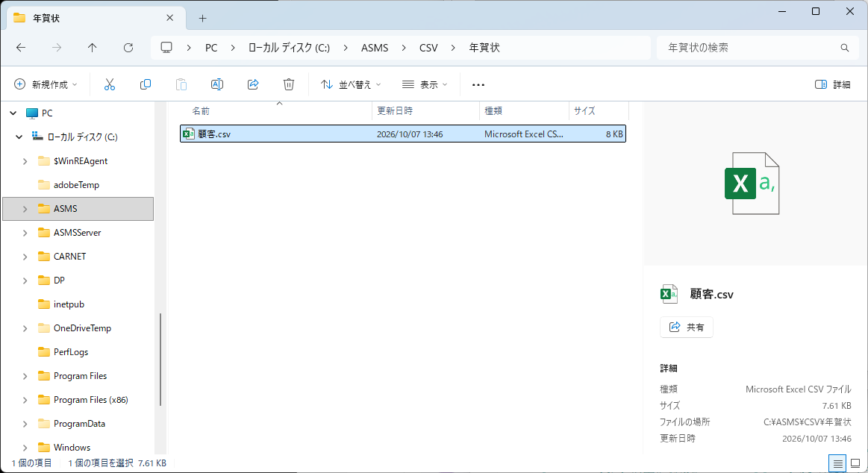
Task: Click ローカル ディスク (C:) breadcrumb
Action: [x=289, y=48]
